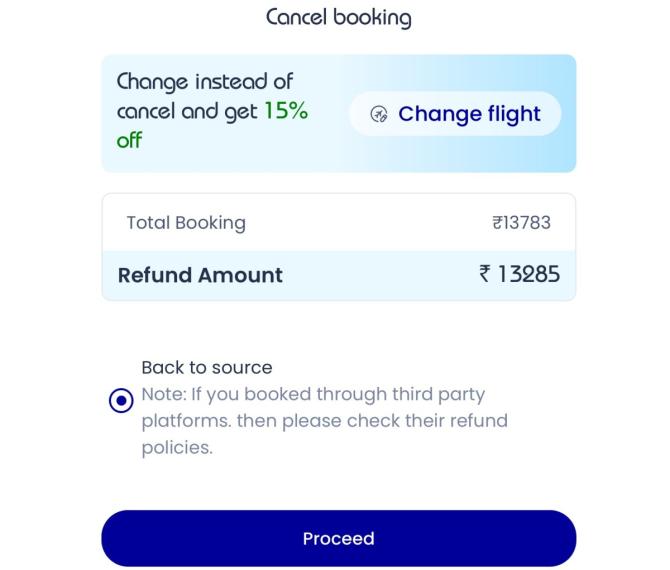Click the airplane icon in Change flight button
The height and width of the screenshot is (570, 670).
379,114
